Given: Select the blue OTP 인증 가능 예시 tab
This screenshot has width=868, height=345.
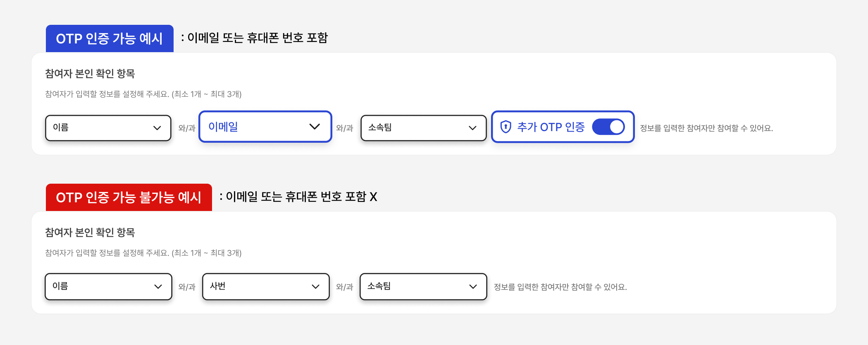Looking at the screenshot, I should [110, 38].
